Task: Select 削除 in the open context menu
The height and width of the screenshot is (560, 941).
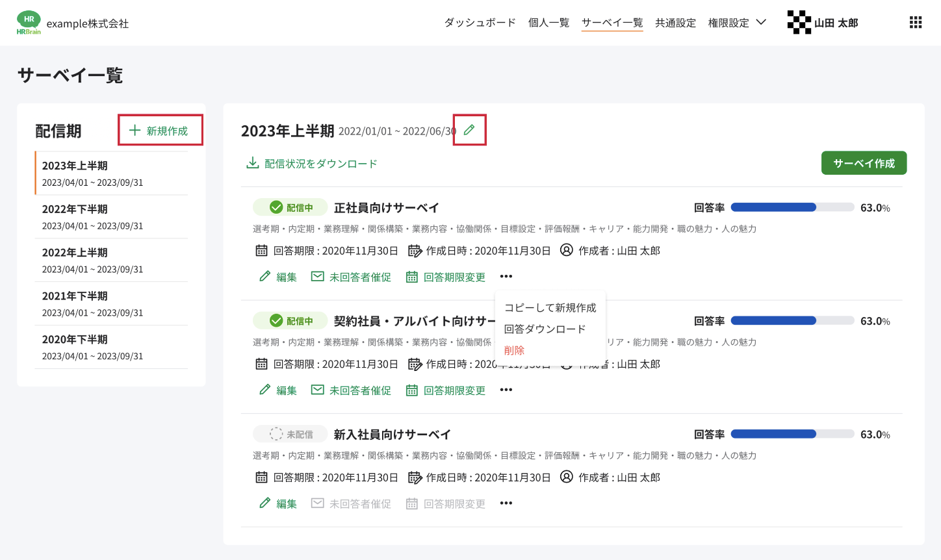Action: (513, 350)
